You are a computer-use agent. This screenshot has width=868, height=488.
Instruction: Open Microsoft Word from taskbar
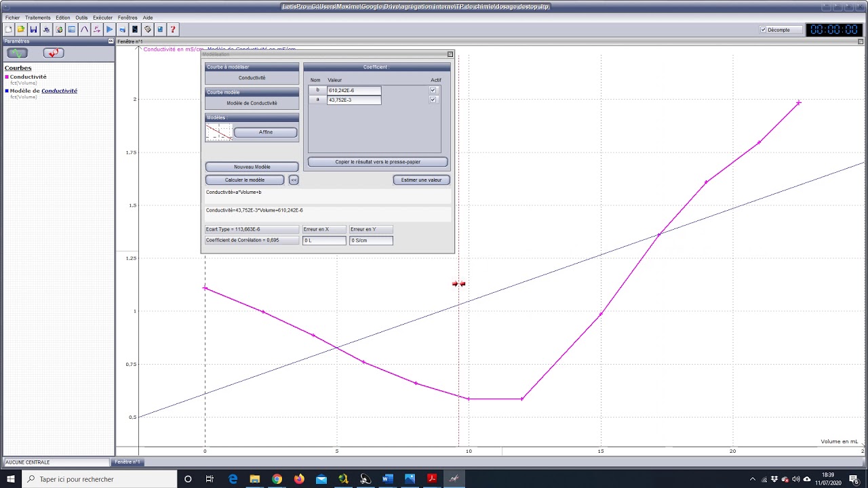[x=387, y=479]
